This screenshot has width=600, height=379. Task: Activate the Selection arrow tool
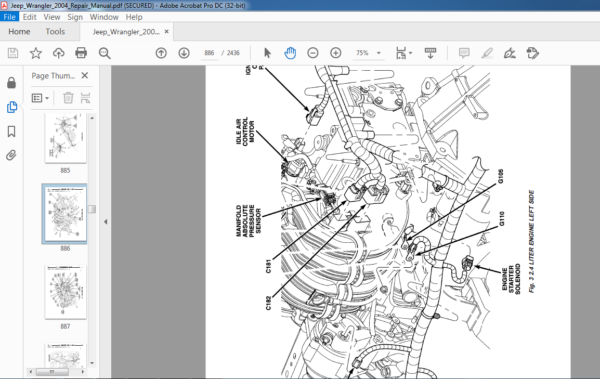click(x=267, y=53)
